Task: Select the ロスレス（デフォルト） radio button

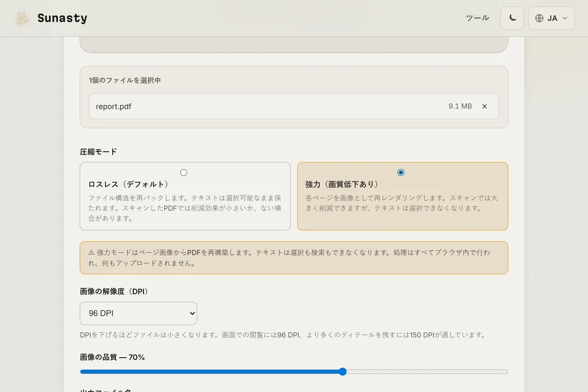Action: pos(183,173)
